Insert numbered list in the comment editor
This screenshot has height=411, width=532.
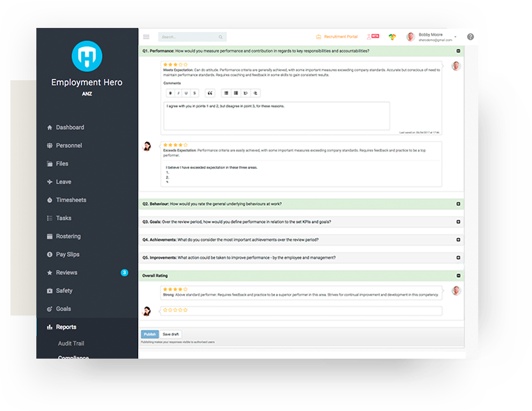pyautogui.click(x=236, y=94)
